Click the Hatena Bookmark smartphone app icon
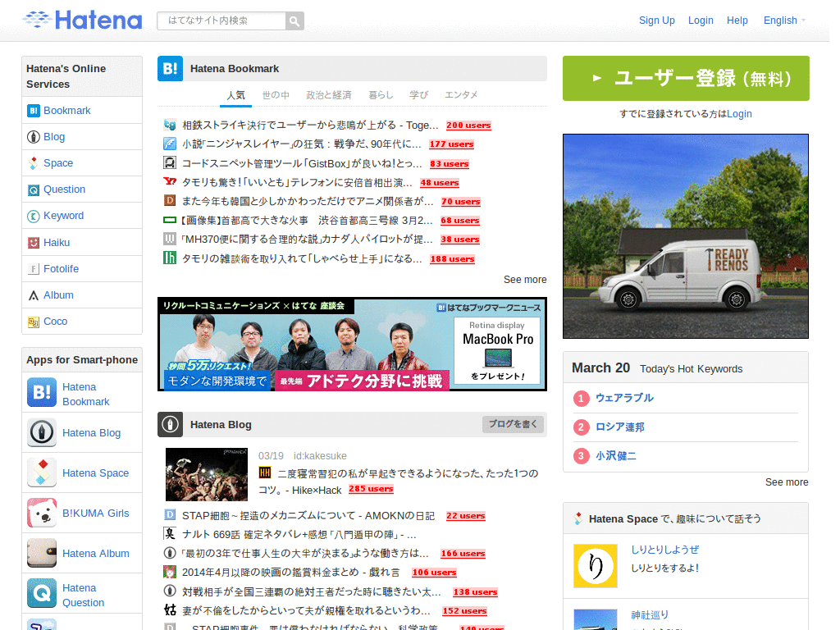The image size is (840, 630). (x=42, y=393)
